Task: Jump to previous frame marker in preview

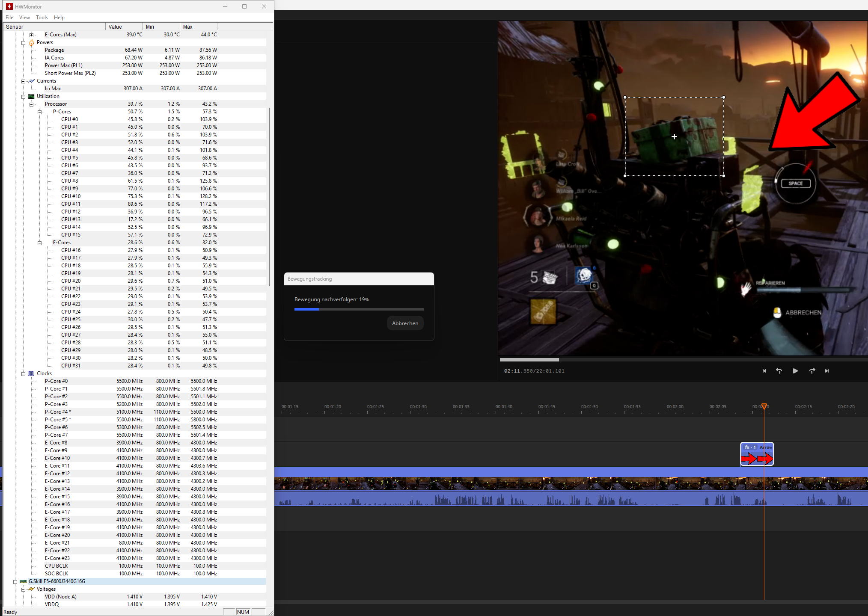Action: coord(764,371)
